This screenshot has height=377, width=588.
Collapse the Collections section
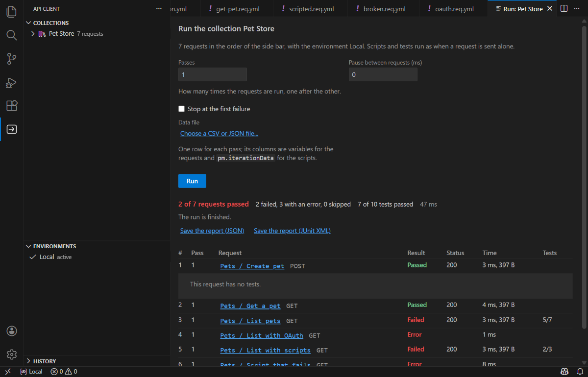[x=29, y=23]
